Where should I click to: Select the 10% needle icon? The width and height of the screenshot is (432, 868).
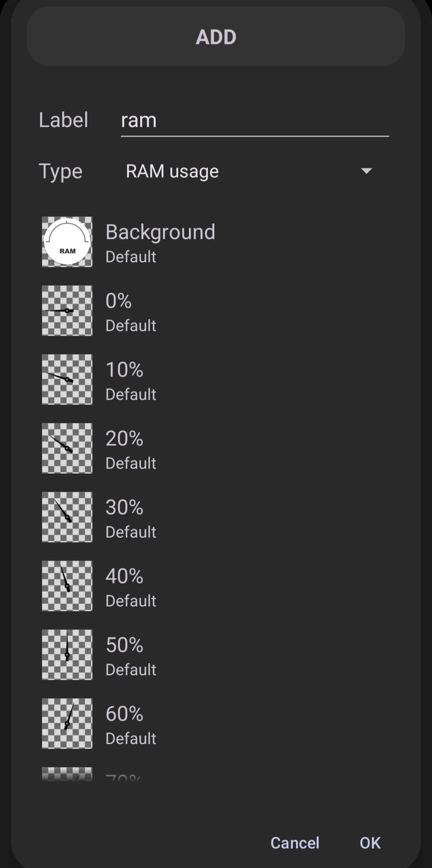coord(67,379)
